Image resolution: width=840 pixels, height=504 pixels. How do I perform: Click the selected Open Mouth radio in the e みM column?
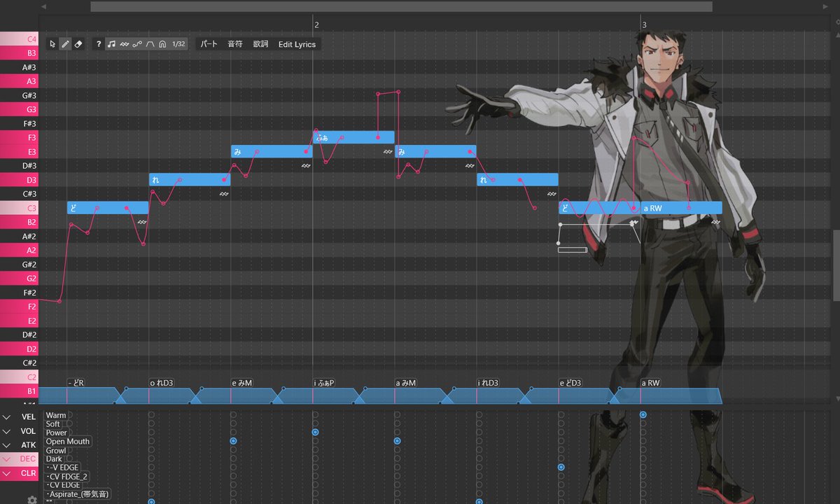point(233,441)
